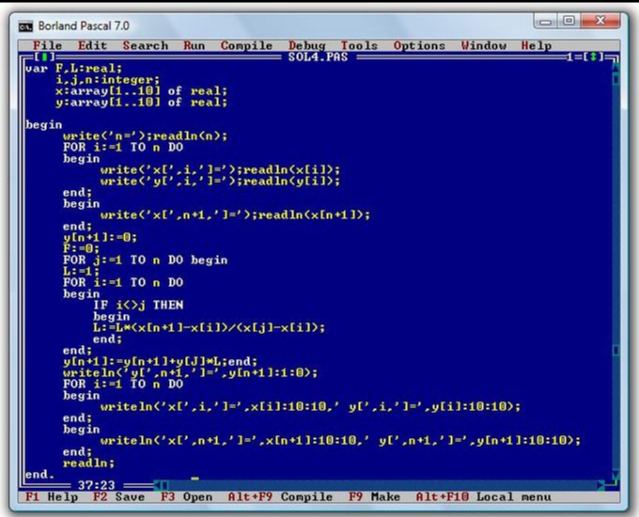Click the SOL4.PAS window title
The image size is (639, 517).
coord(318,57)
